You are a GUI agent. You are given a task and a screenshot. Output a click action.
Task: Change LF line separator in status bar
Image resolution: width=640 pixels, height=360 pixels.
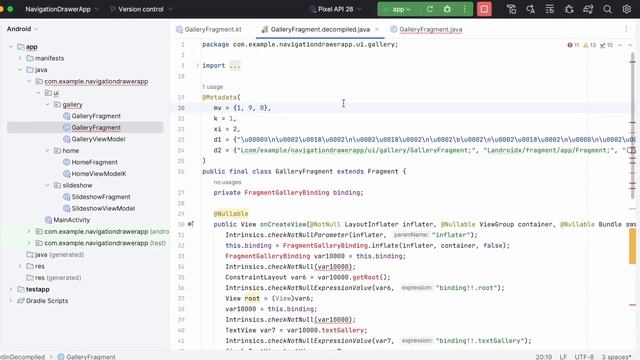[x=563, y=357]
